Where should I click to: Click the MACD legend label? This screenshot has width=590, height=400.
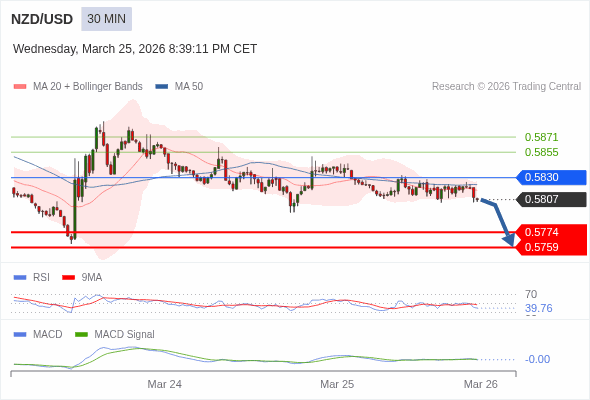(47, 335)
